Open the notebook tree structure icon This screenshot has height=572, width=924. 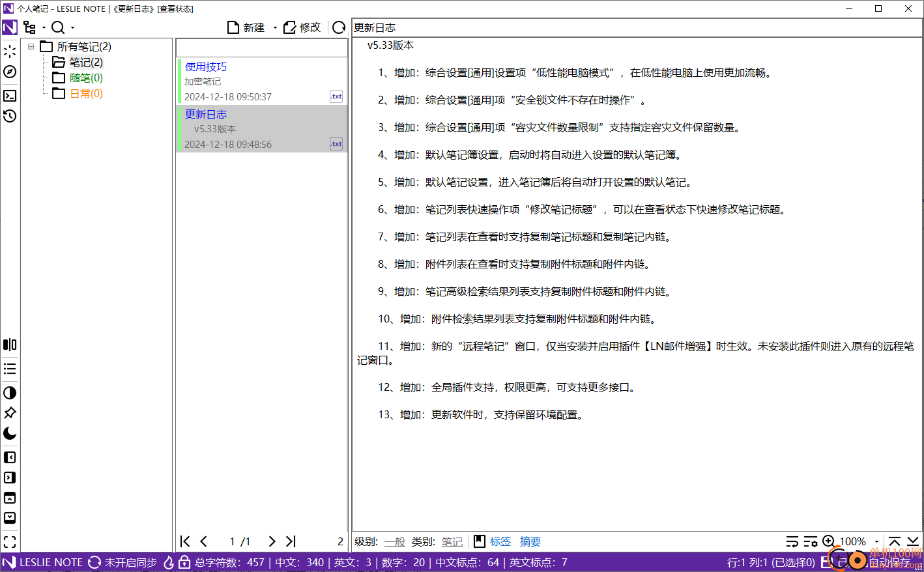(x=29, y=27)
